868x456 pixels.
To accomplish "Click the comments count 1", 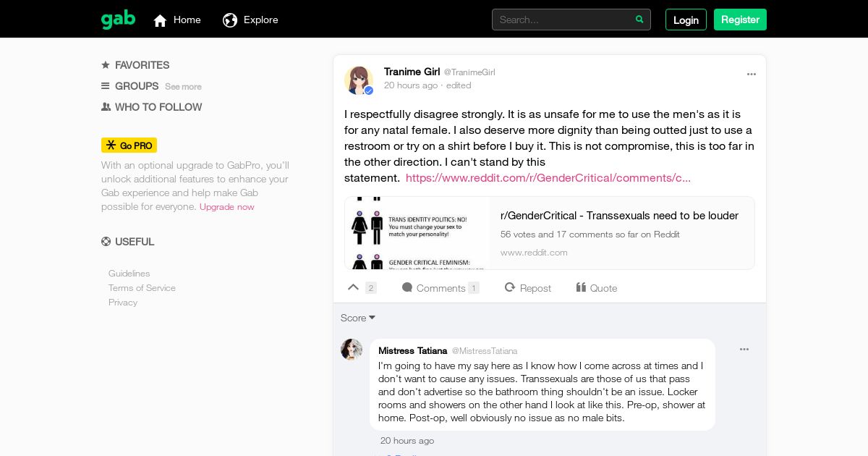I will pos(474,288).
